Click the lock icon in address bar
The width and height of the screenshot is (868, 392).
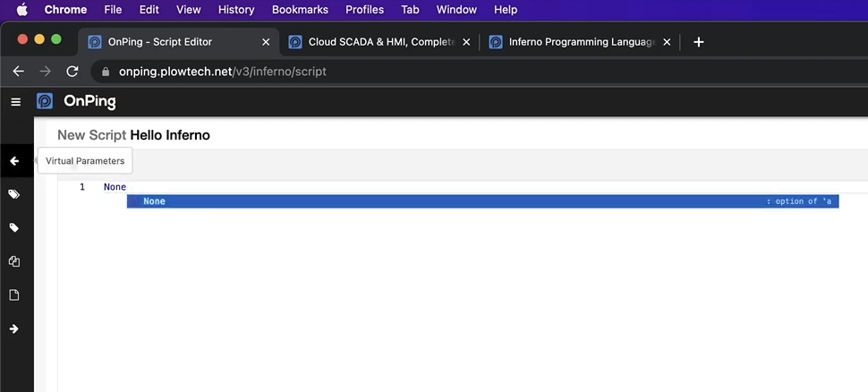(x=106, y=72)
